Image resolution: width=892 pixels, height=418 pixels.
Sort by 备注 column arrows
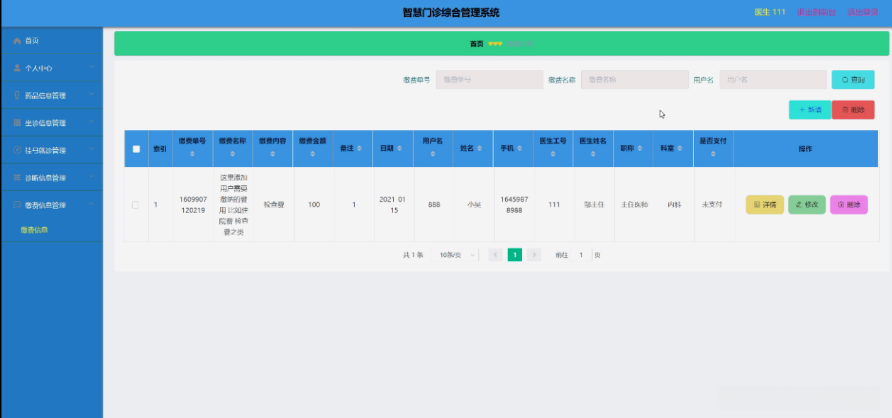tap(360, 148)
